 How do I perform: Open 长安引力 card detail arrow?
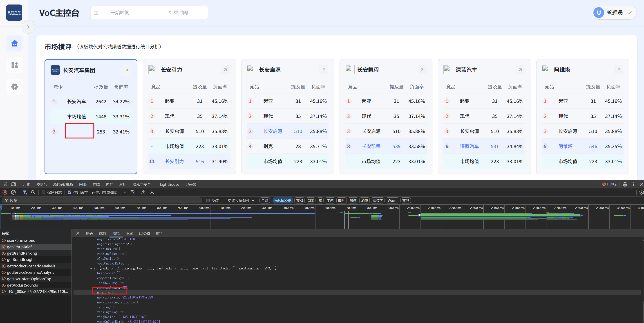(x=225, y=70)
